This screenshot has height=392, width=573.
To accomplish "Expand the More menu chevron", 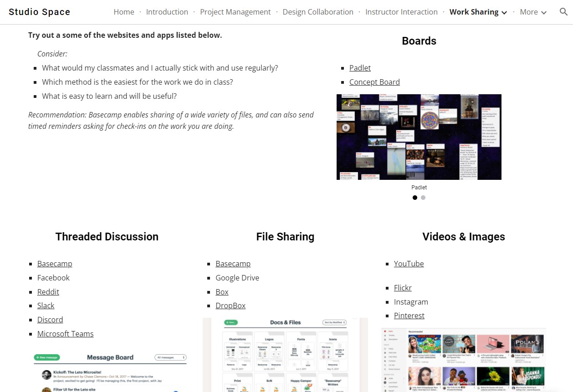I will tap(544, 13).
